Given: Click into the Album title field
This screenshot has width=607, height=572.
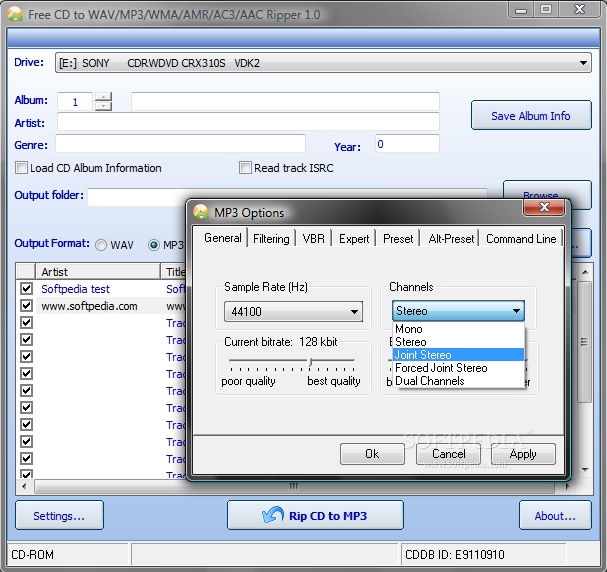Looking at the screenshot, I should tap(285, 101).
